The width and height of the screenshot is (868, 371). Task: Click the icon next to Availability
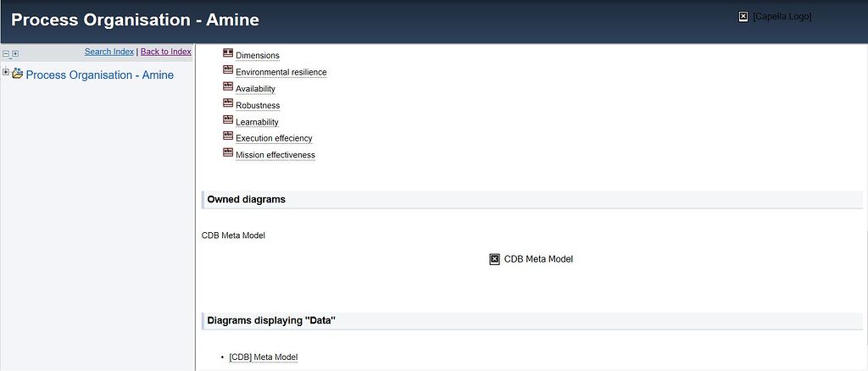pyautogui.click(x=228, y=86)
